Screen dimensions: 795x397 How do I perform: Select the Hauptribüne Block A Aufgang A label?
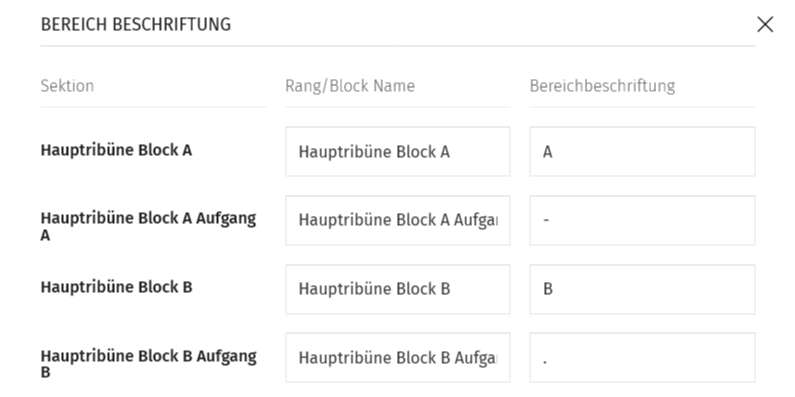[x=148, y=226]
